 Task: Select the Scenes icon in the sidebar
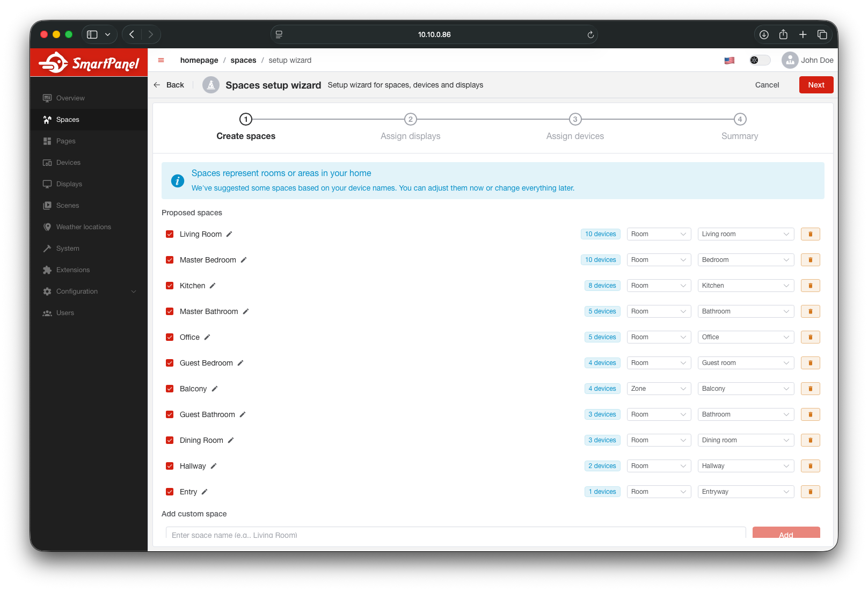pyautogui.click(x=47, y=205)
